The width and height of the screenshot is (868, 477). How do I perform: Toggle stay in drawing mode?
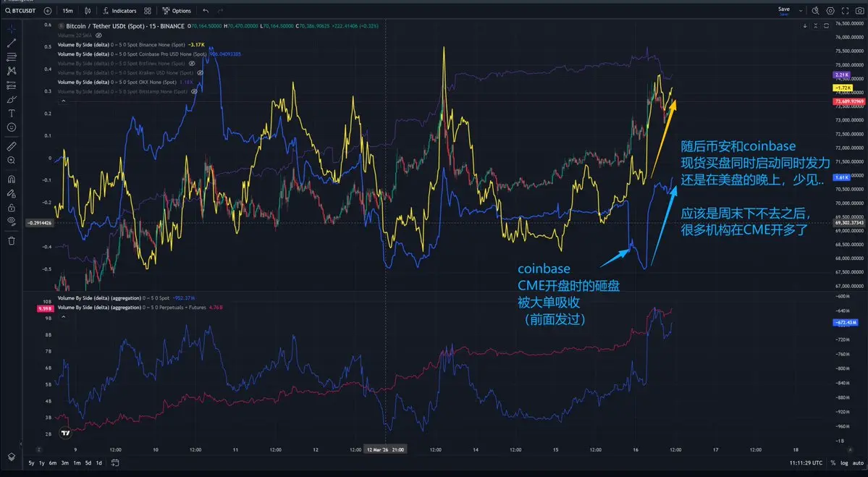click(x=12, y=194)
